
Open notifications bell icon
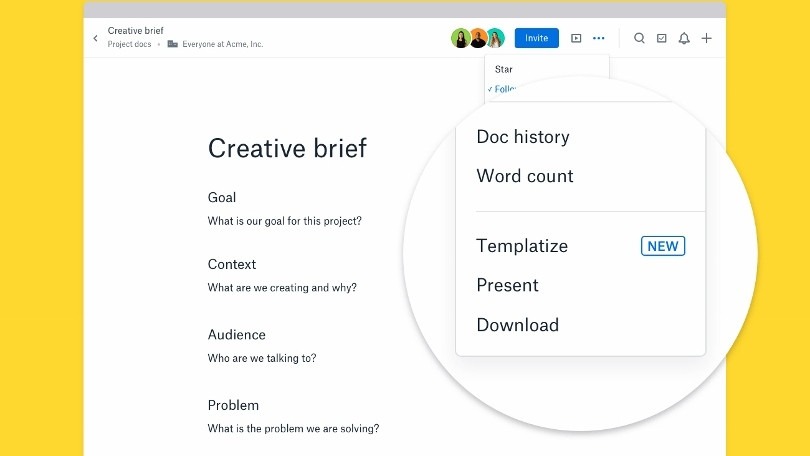click(684, 38)
